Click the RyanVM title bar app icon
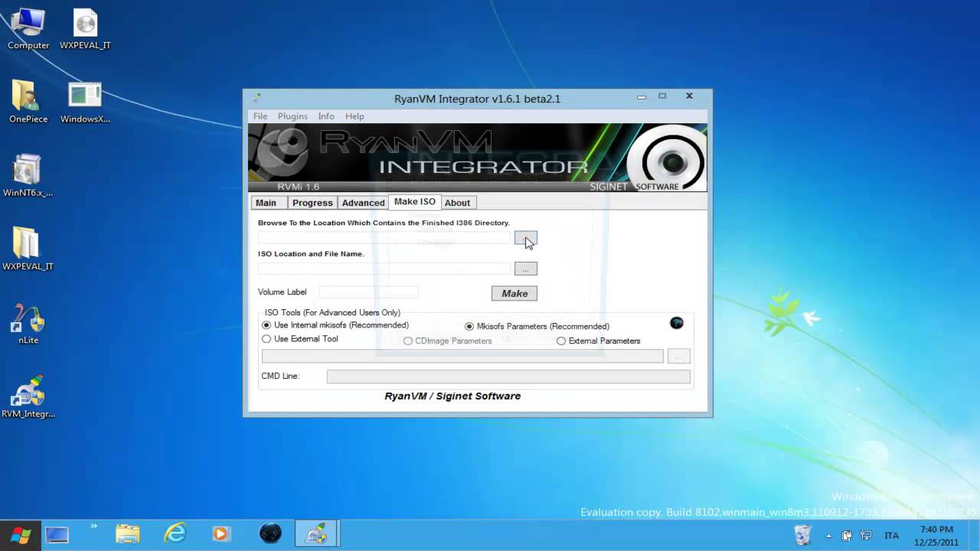 click(256, 99)
